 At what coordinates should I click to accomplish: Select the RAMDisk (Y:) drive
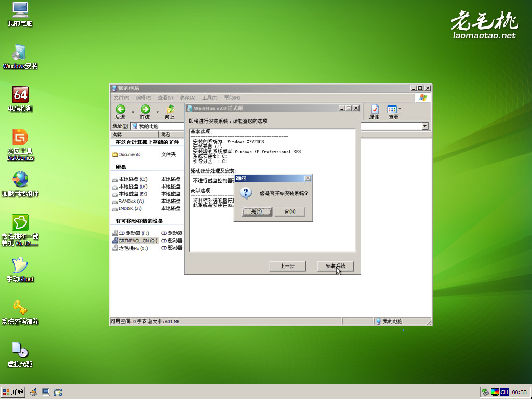128,202
